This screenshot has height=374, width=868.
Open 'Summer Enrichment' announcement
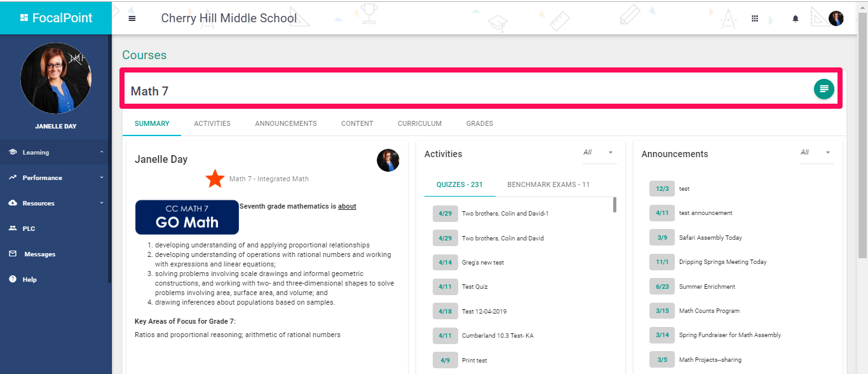pyautogui.click(x=707, y=286)
